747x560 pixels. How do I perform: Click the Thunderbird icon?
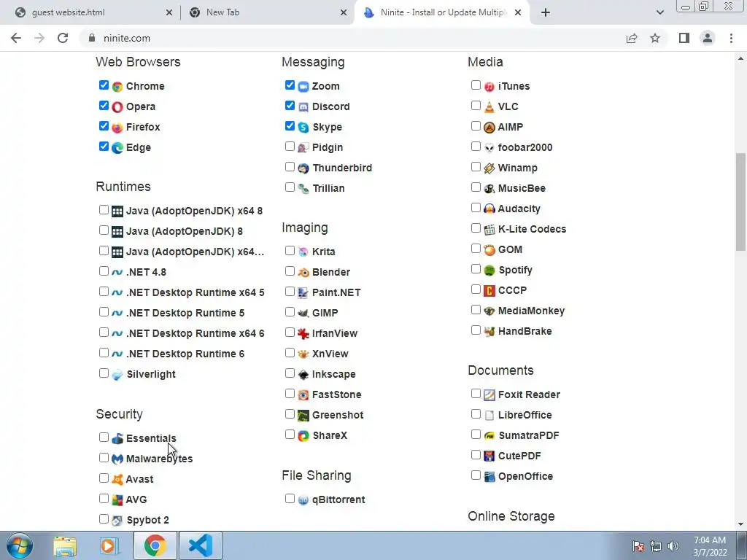(303, 168)
